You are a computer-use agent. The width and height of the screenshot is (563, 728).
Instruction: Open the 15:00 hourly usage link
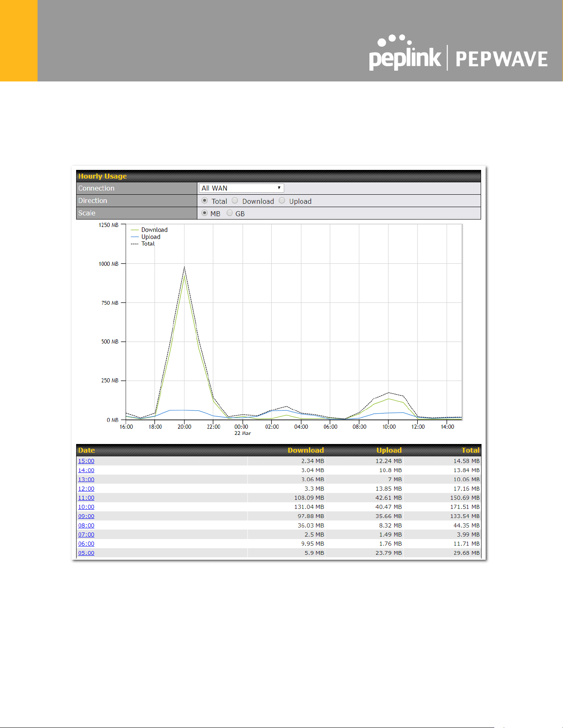coord(86,461)
